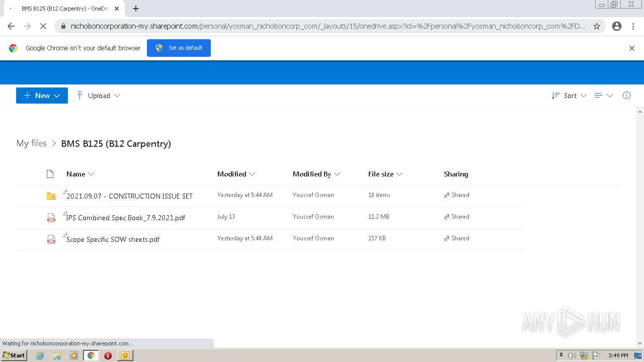The height and width of the screenshot is (362, 644).
Task: Launch Internet Explorer from taskbar
Action: pos(40,355)
